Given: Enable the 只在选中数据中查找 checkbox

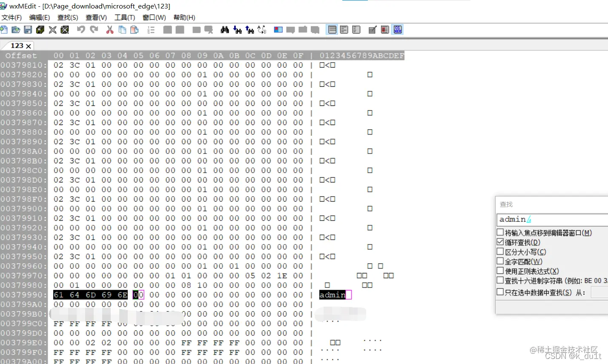Looking at the screenshot, I should [x=500, y=292].
